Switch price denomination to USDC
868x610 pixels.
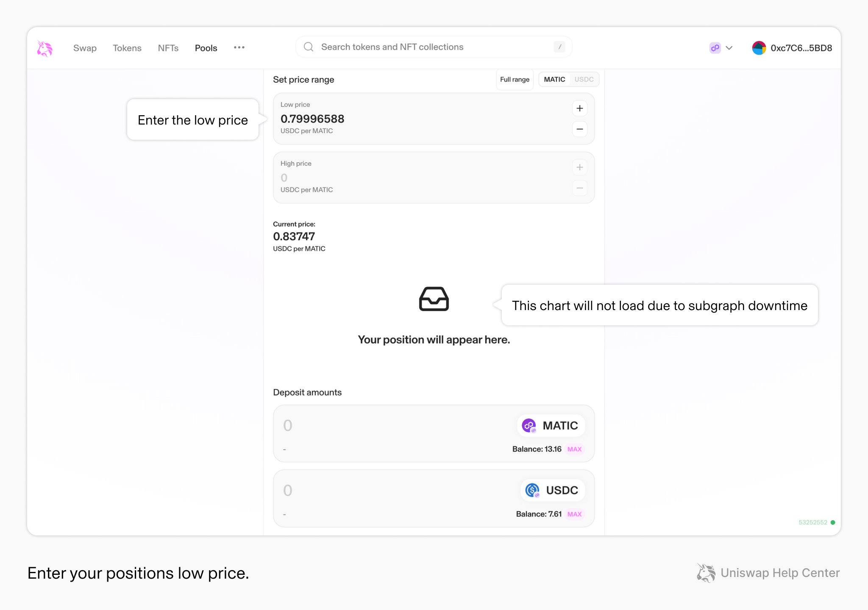pyautogui.click(x=584, y=80)
